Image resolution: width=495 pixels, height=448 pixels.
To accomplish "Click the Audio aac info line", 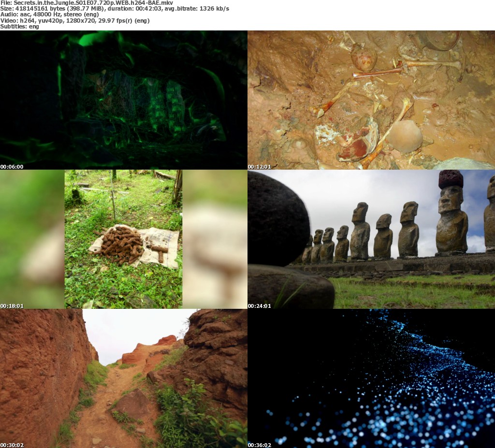I will click(x=50, y=14).
